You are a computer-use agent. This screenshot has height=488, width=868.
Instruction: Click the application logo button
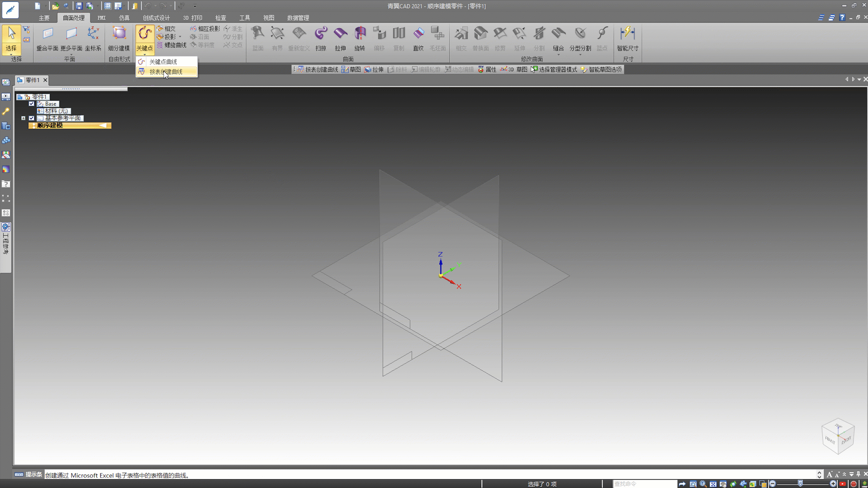click(10, 10)
